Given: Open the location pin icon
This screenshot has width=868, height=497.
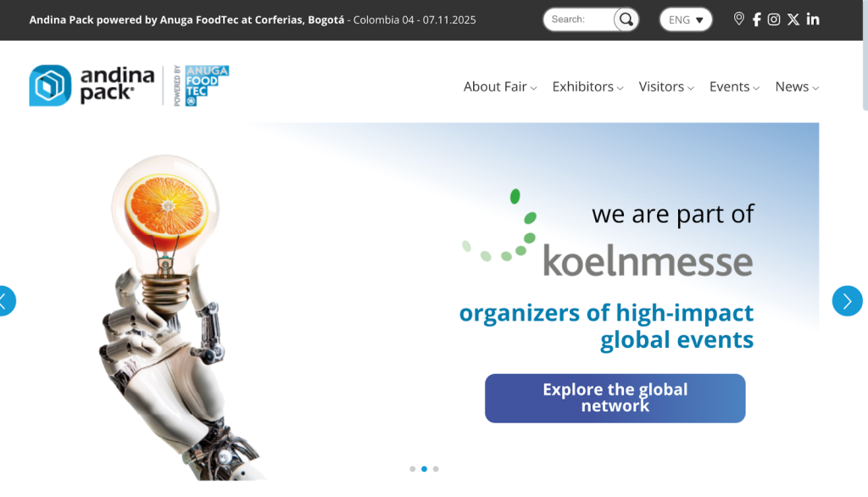Looking at the screenshot, I should 738,19.
